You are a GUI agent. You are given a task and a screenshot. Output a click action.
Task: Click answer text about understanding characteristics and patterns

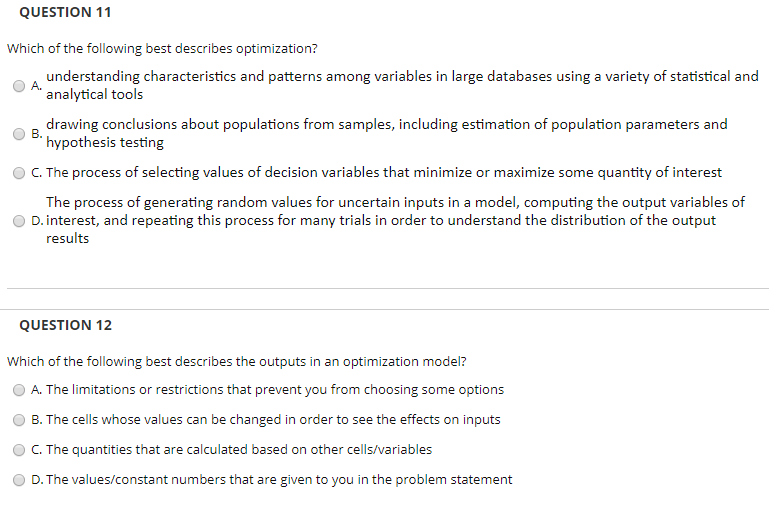point(402,85)
